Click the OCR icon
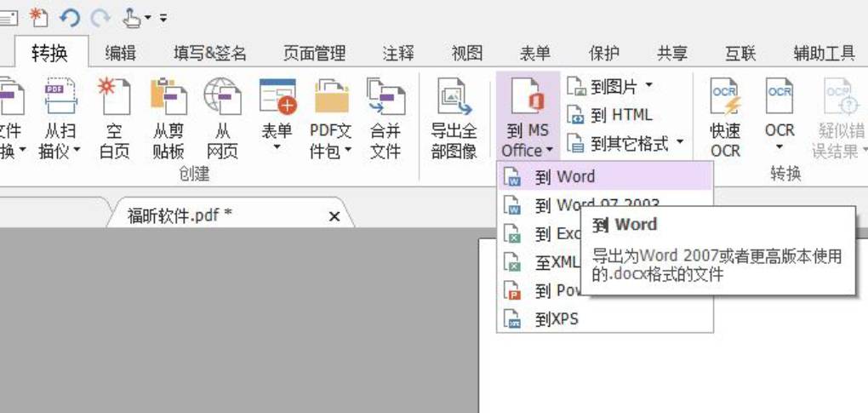The width and height of the screenshot is (868, 413). (779, 96)
